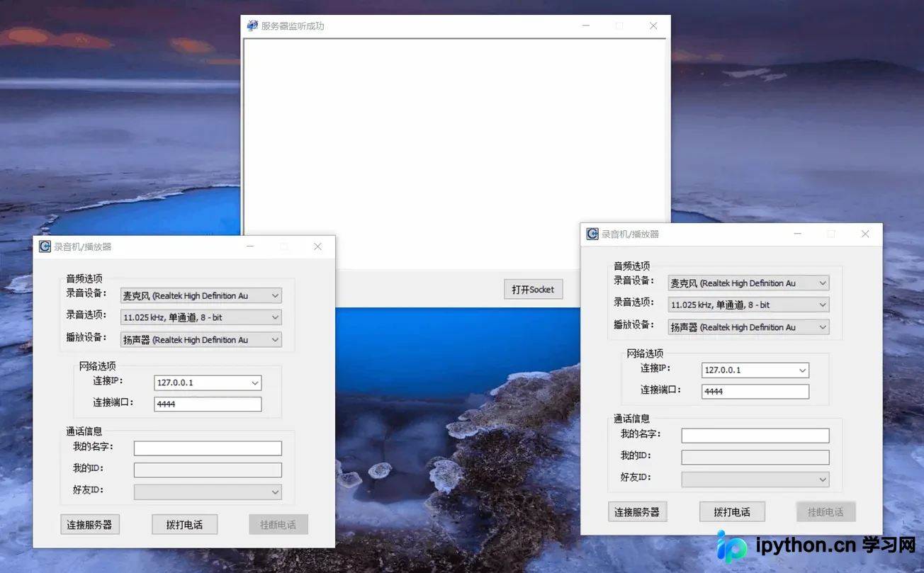Click 服务器监听成功 title text

point(293,26)
